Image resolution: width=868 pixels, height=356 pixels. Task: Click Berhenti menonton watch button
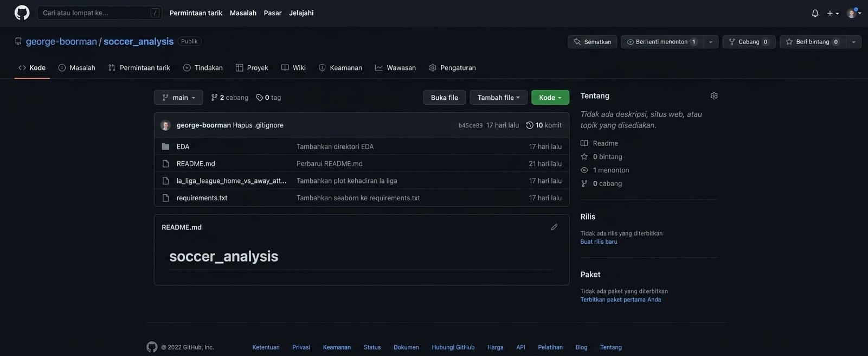661,42
